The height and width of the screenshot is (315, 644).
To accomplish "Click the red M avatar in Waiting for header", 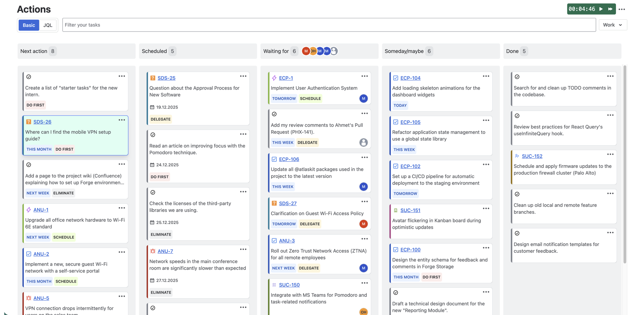I will click(306, 51).
